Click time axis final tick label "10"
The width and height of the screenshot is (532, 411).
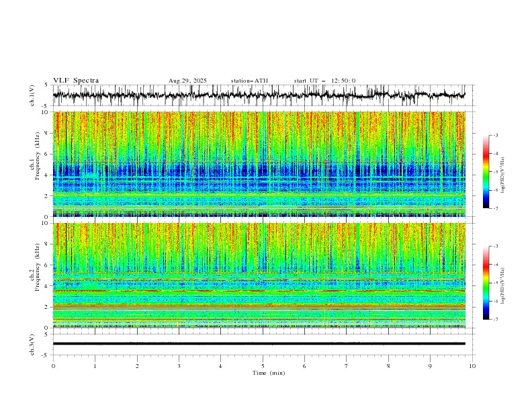pyautogui.click(x=472, y=366)
